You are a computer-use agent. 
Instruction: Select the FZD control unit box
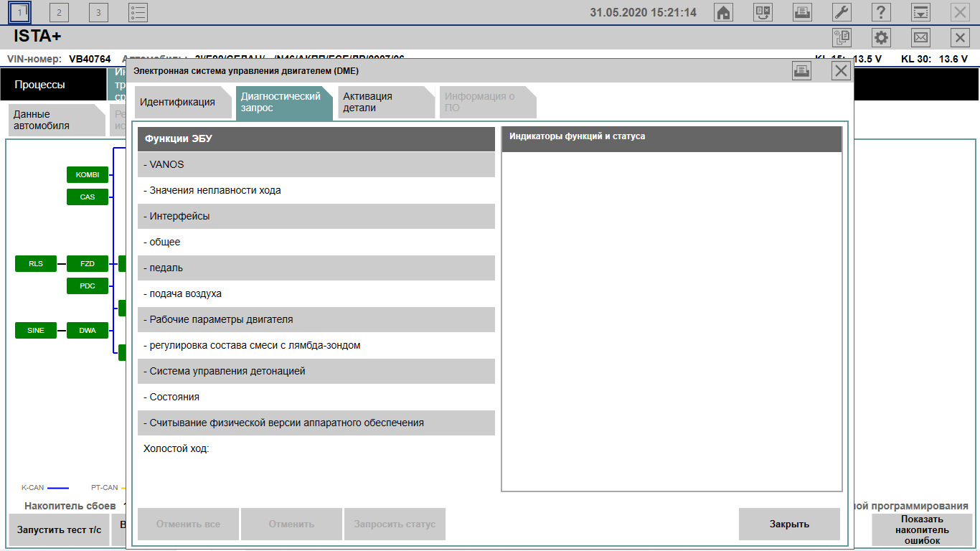(x=88, y=263)
